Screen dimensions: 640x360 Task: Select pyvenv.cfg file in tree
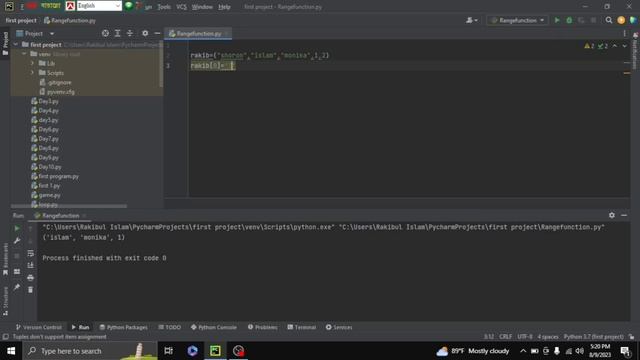point(57,92)
